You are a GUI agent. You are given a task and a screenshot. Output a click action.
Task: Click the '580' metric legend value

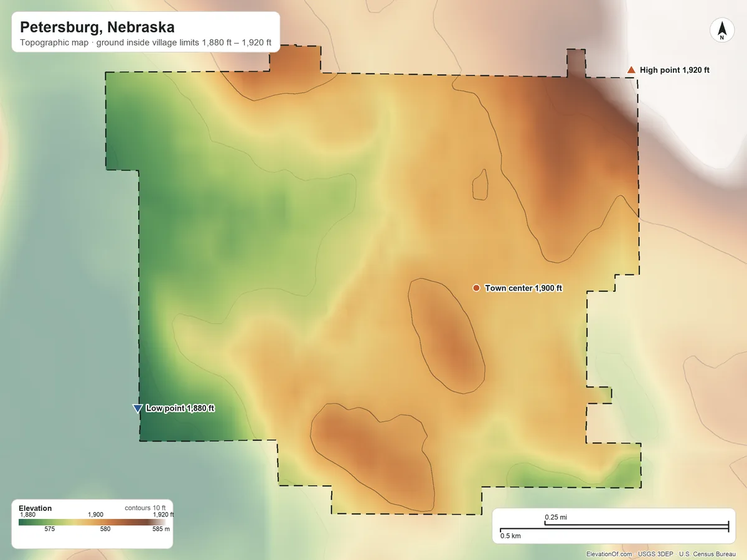click(105, 530)
